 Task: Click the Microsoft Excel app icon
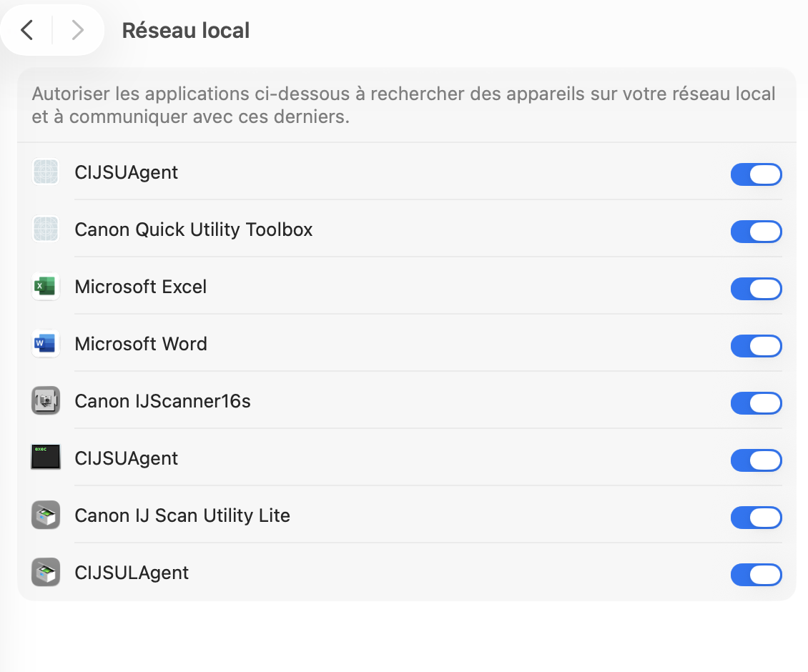point(46,287)
